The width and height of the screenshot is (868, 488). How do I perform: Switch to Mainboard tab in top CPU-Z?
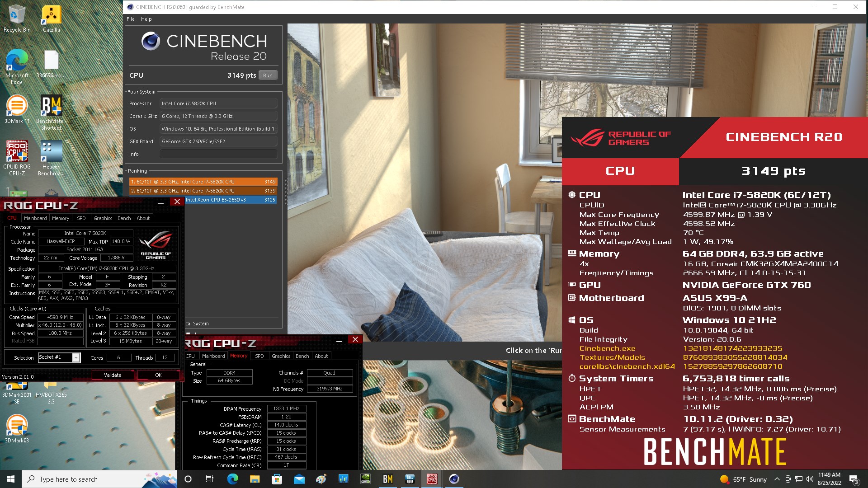(x=35, y=218)
